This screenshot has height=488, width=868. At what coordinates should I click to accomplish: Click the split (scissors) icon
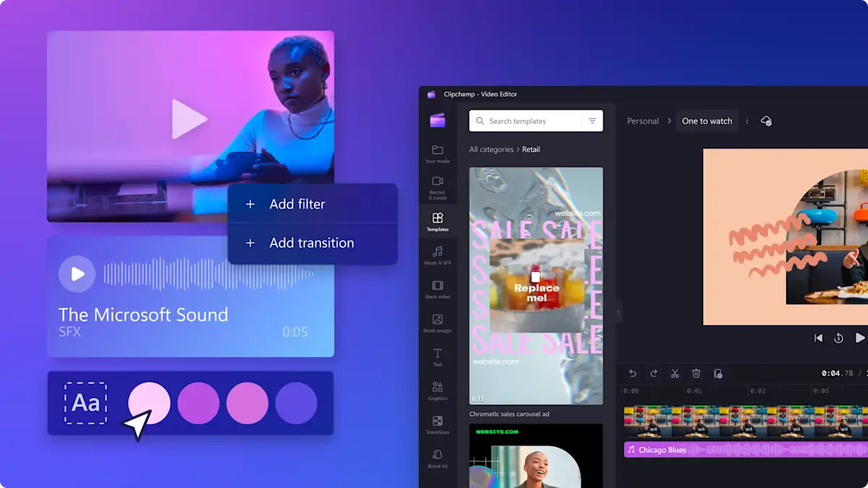coord(674,374)
